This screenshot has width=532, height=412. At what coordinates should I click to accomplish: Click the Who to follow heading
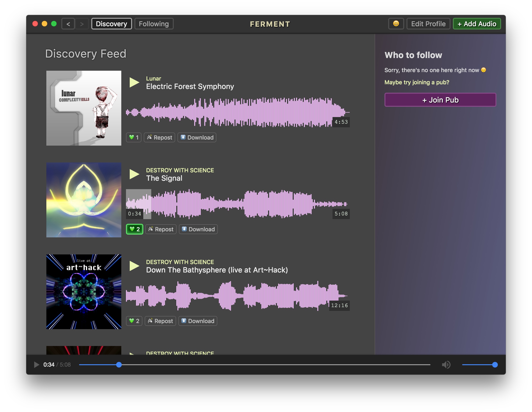[x=413, y=55]
